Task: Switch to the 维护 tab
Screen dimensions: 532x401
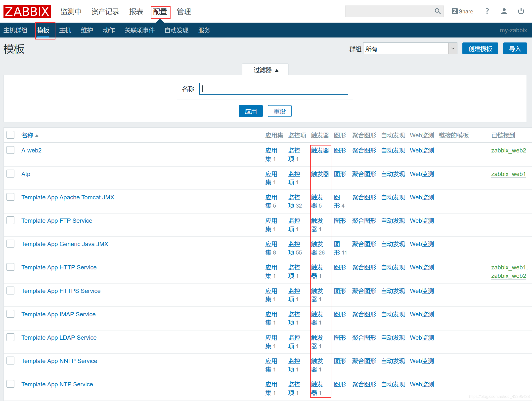Action: [87, 30]
